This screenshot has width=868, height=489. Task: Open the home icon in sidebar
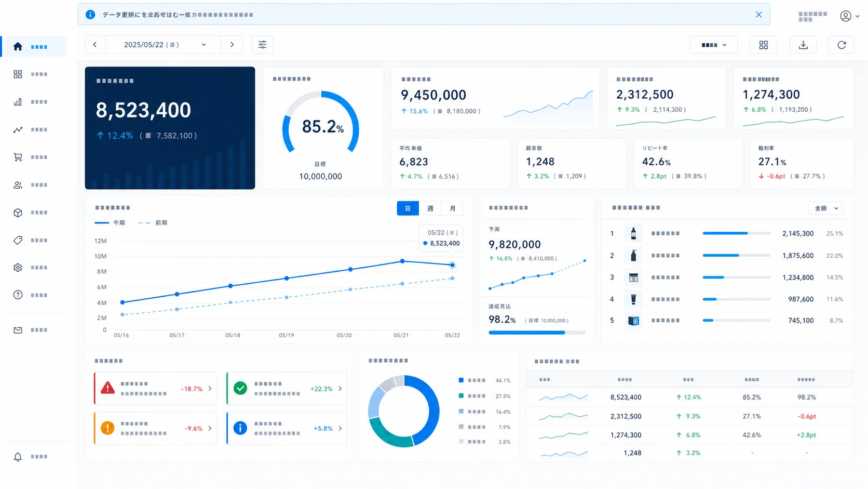pyautogui.click(x=18, y=47)
